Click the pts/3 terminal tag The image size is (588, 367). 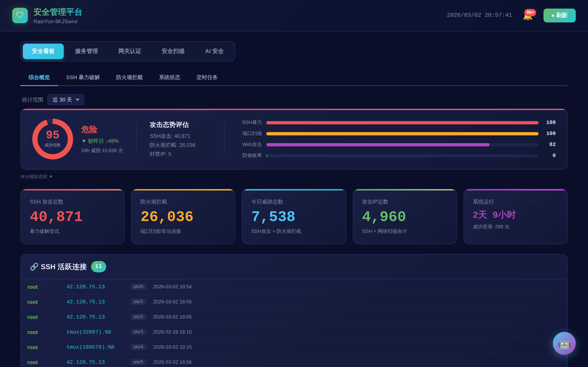pyautogui.click(x=138, y=332)
